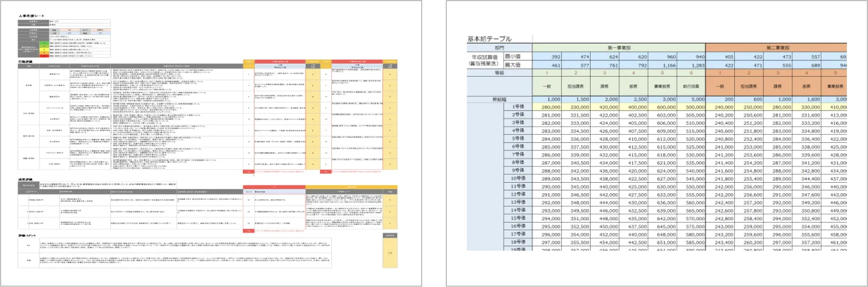The width and height of the screenshot is (868, 287).
Task: Select the 1号俸 row label
Action: (517, 107)
